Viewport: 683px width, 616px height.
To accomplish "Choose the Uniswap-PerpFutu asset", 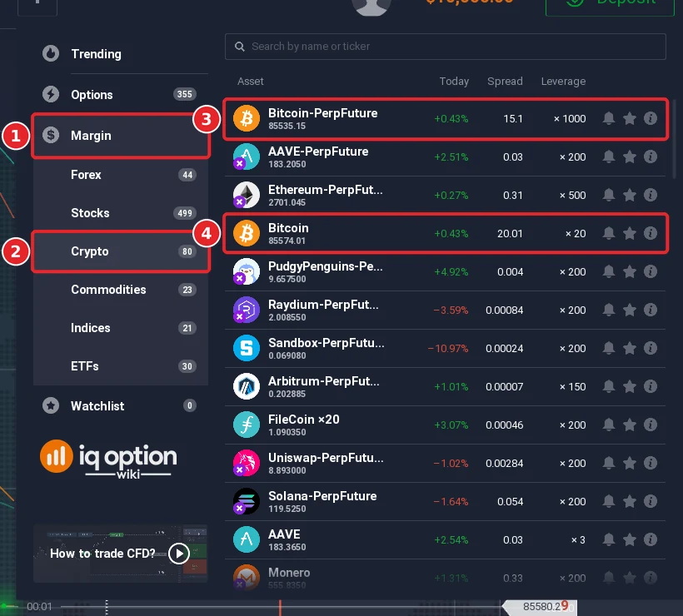I will tap(445, 463).
